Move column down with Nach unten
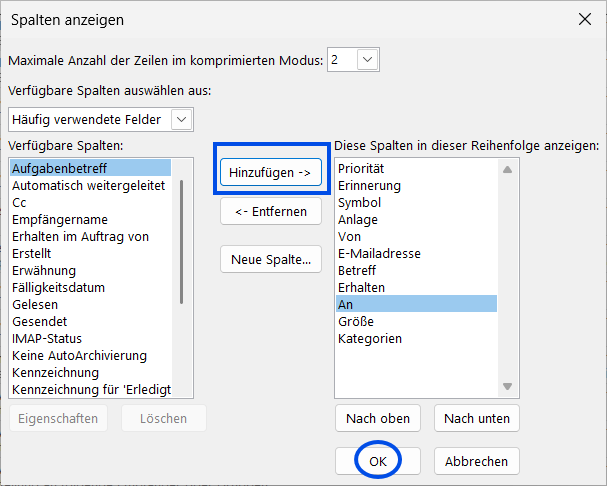Viewport: 607px width, 486px height. 476,418
